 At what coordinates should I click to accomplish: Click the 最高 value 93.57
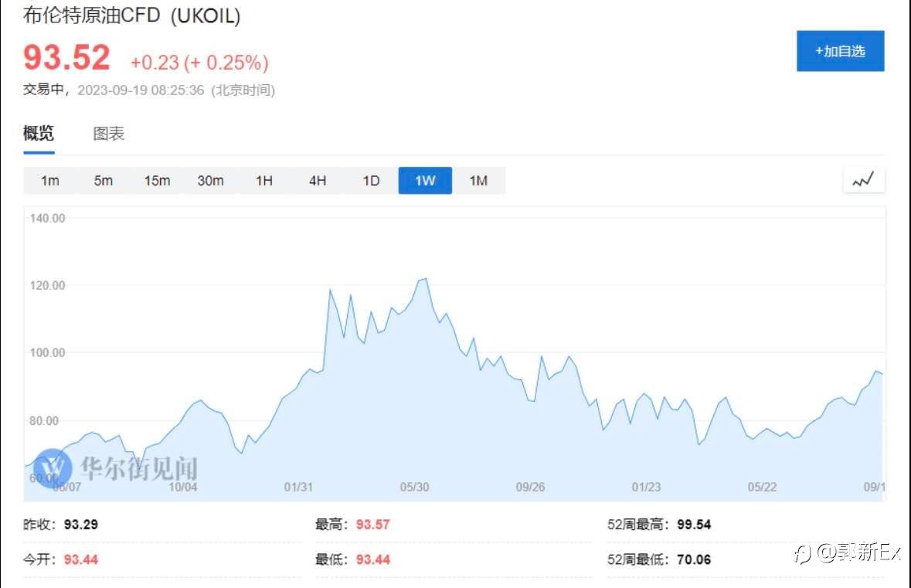373,525
